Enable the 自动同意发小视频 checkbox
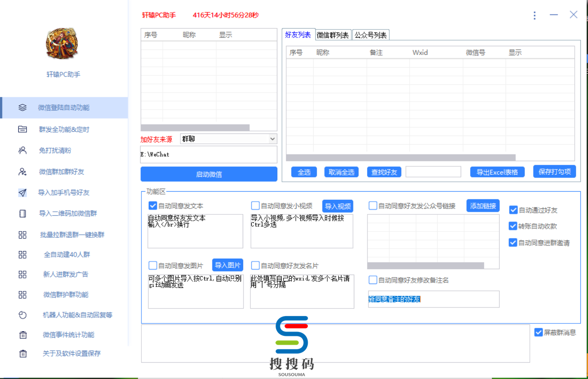The image size is (588, 379). tap(256, 206)
